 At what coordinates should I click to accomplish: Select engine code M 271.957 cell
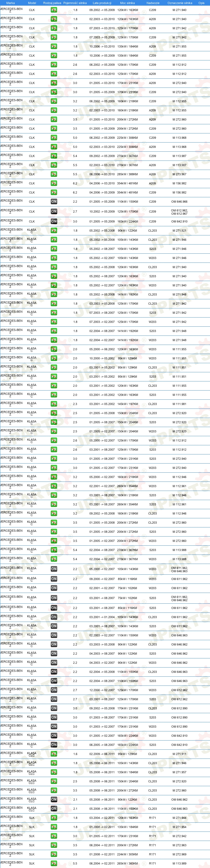pos(179,772)
